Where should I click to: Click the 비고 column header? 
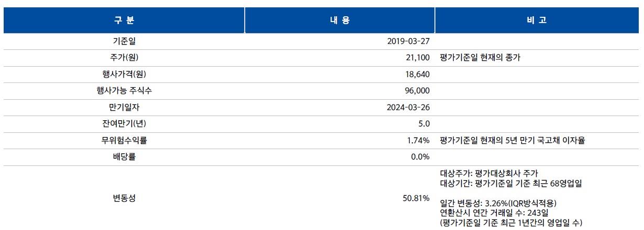tap(540, 20)
